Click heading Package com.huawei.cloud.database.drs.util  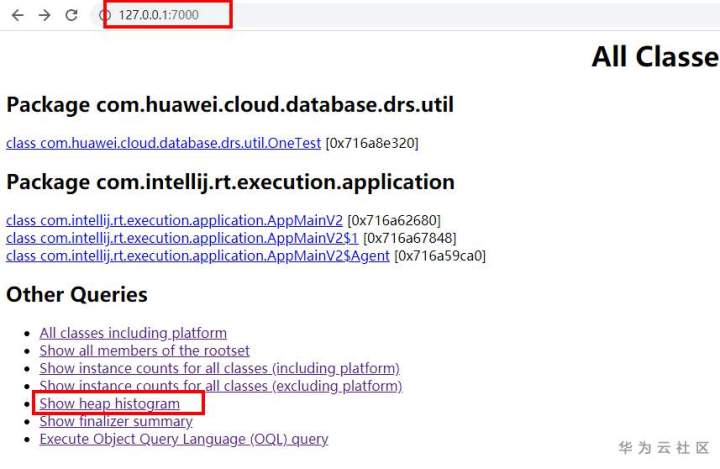click(x=230, y=105)
